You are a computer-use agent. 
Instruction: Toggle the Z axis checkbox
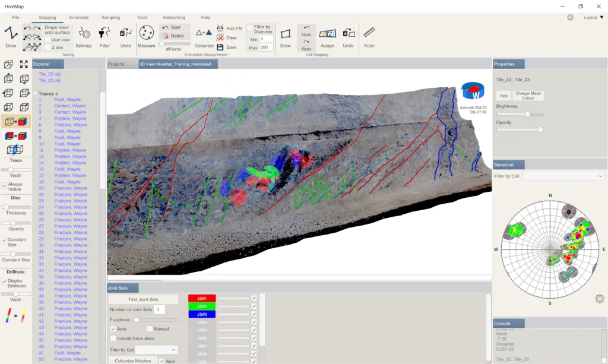point(47,48)
